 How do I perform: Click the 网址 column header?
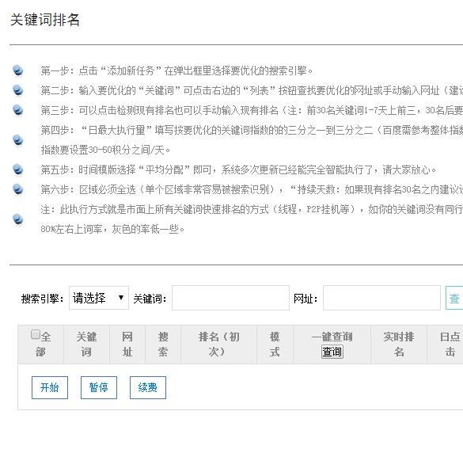point(127,345)
